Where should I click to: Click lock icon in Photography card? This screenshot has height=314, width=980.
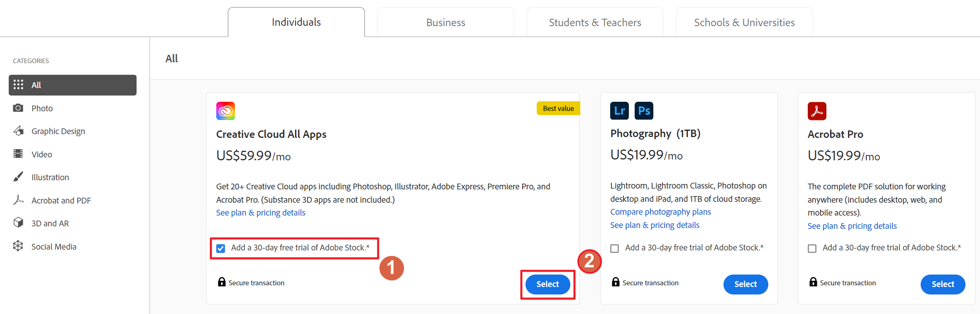coord(616,282)
